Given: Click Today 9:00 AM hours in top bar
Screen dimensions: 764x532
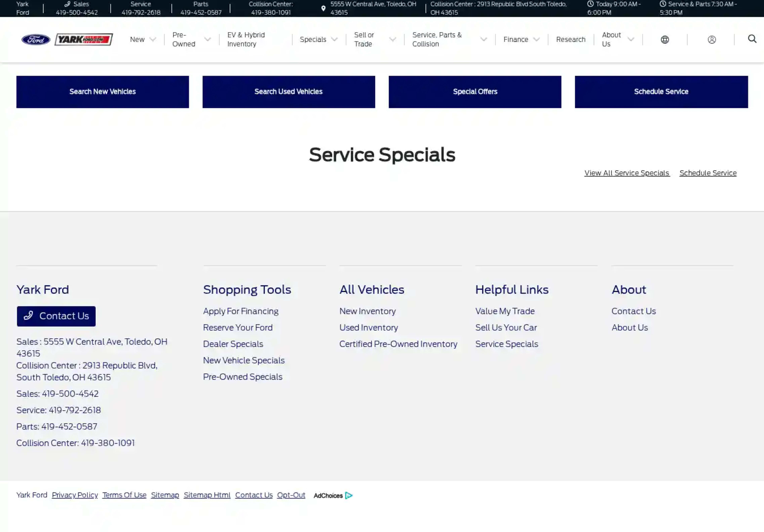Looking at the screenshot, I should tap(614, 8).
